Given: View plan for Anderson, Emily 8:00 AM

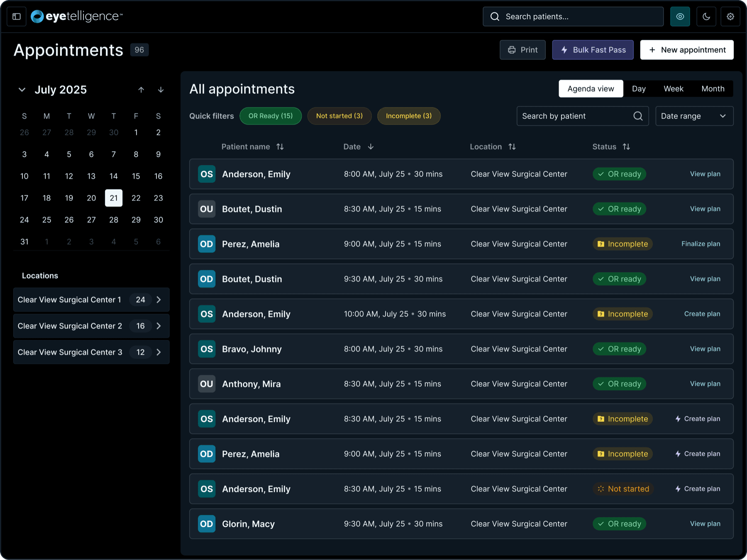Looking at the screenshot, I should point(705,174).
